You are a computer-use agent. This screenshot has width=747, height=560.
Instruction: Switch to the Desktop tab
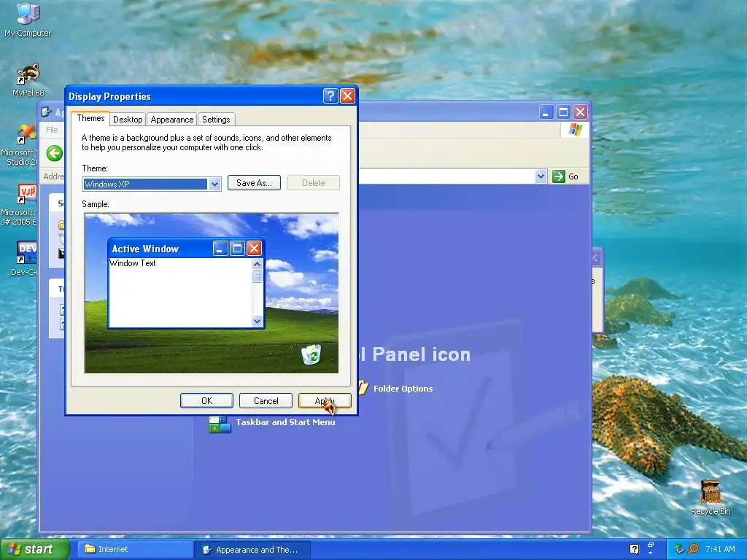tap(128, 120)
